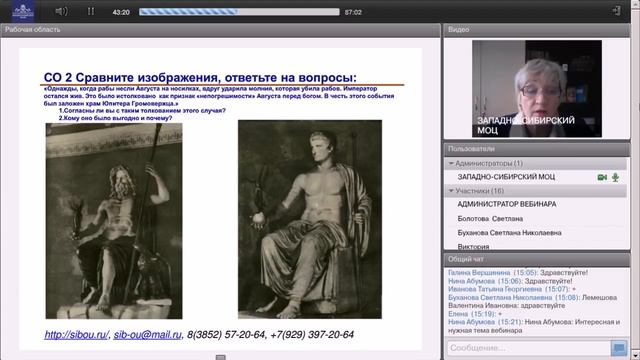The width and height of the screenshot is (640, 360).
Task: Click the camera icon next to ЗАПАДНО-СИБИРСКИЙ МОЦ
Action: [602, 177]
